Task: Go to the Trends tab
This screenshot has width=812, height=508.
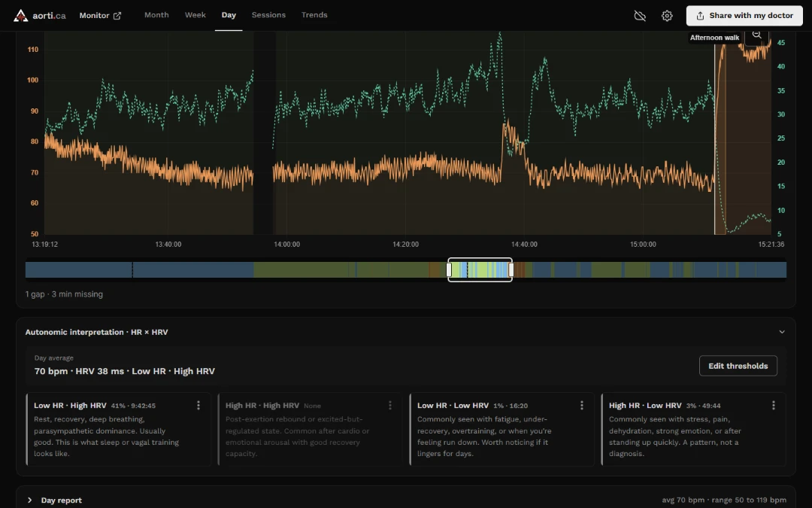Action: click(314, 15)
